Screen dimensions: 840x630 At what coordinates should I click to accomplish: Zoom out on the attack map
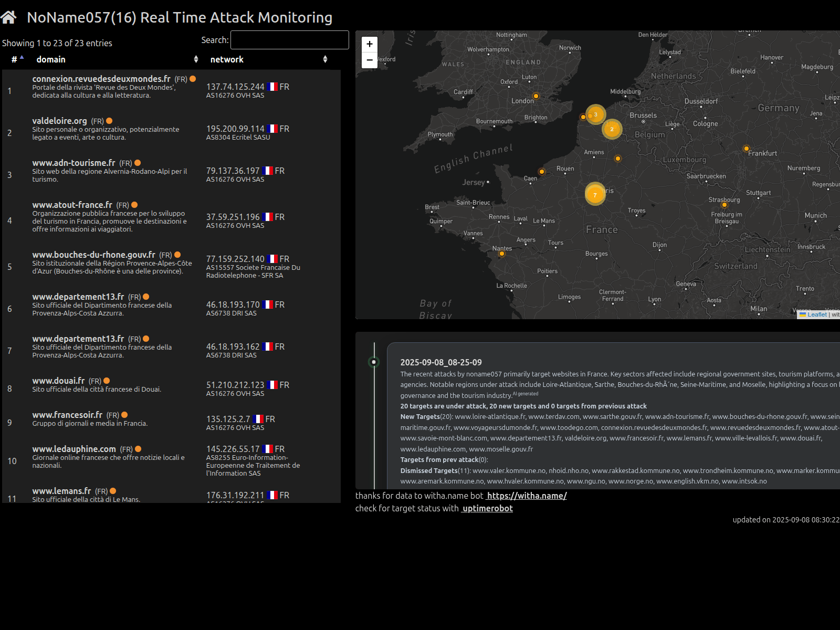tap(370, 60)
